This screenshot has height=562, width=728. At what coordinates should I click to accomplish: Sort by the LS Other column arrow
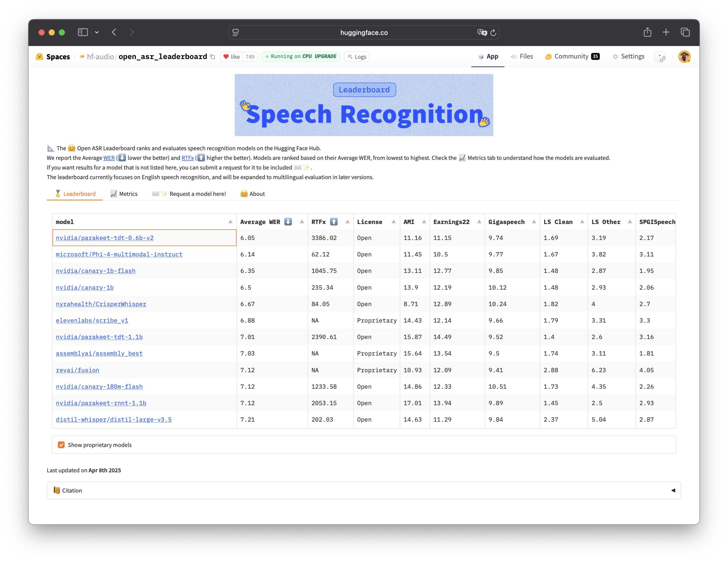630,222
